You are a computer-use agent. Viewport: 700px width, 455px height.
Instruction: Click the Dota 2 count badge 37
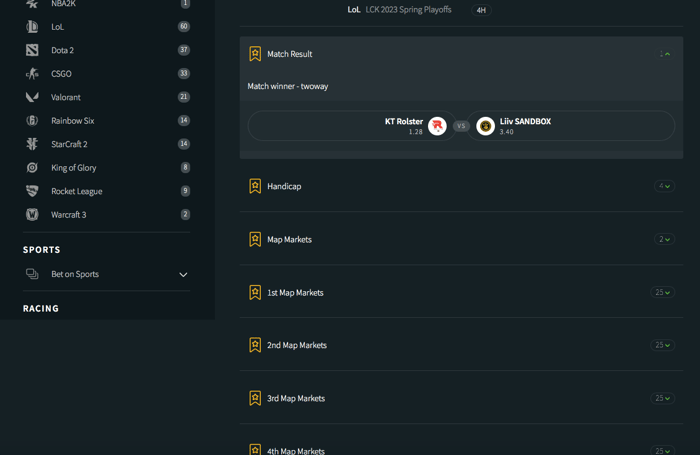[x=183, y=50]
